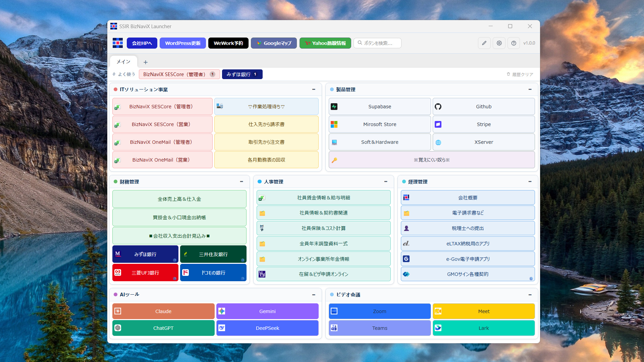Open Meet video conference button
This screenshot has width=644, height=362.
(x=484, y=311)
